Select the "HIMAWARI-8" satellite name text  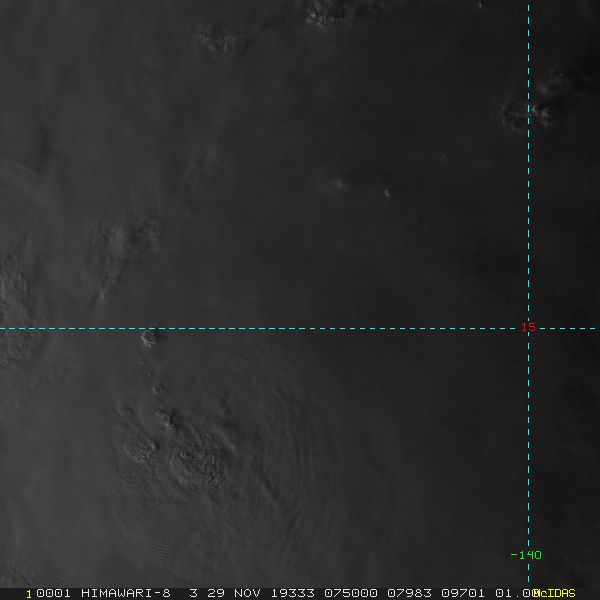pos(126,593)
